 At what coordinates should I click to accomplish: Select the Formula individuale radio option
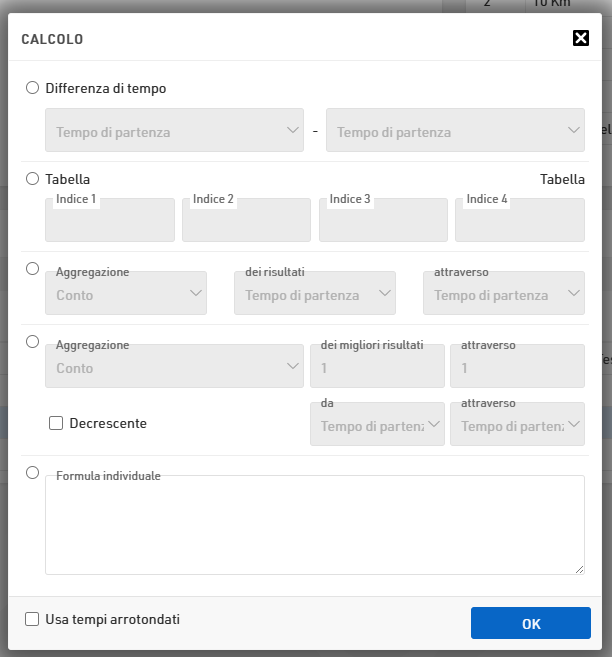tap(32, 472)
